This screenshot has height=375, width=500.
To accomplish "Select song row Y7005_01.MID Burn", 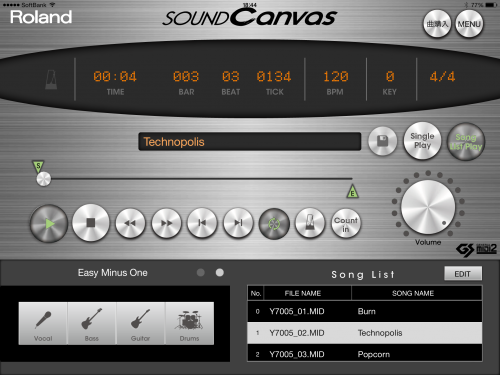I will pos(365,311).
